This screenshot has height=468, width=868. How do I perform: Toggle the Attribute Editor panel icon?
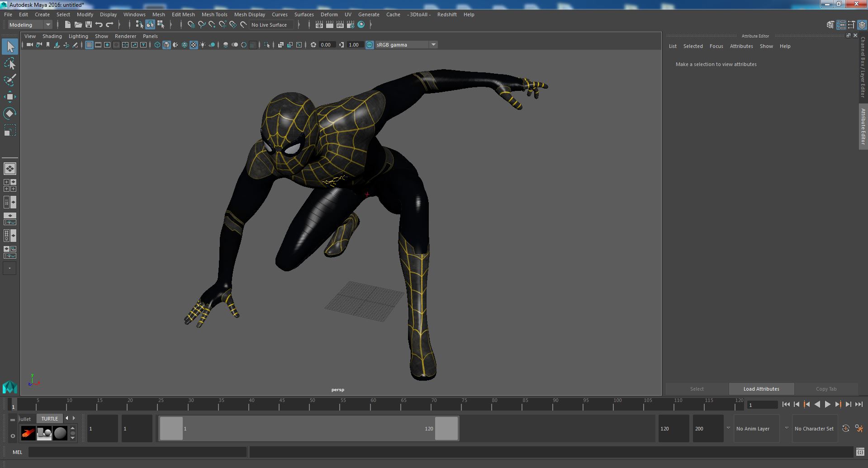pos(841,25)
